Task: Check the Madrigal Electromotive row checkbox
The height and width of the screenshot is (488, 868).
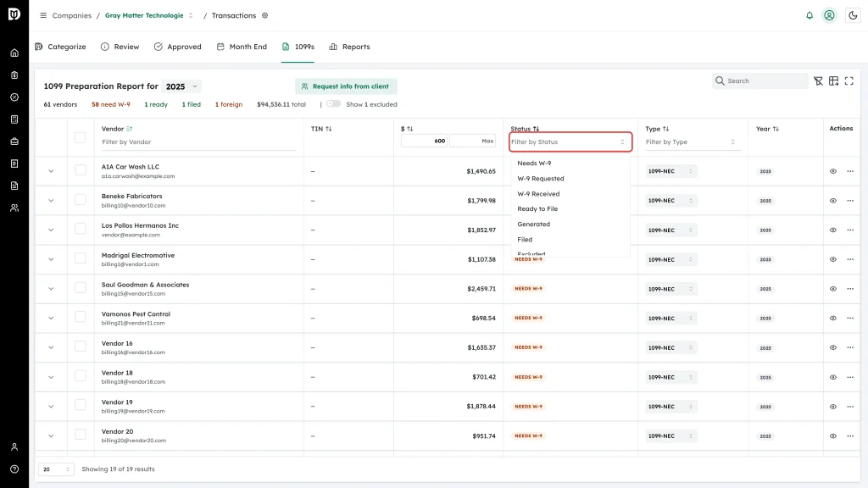Action: (81, 258)
